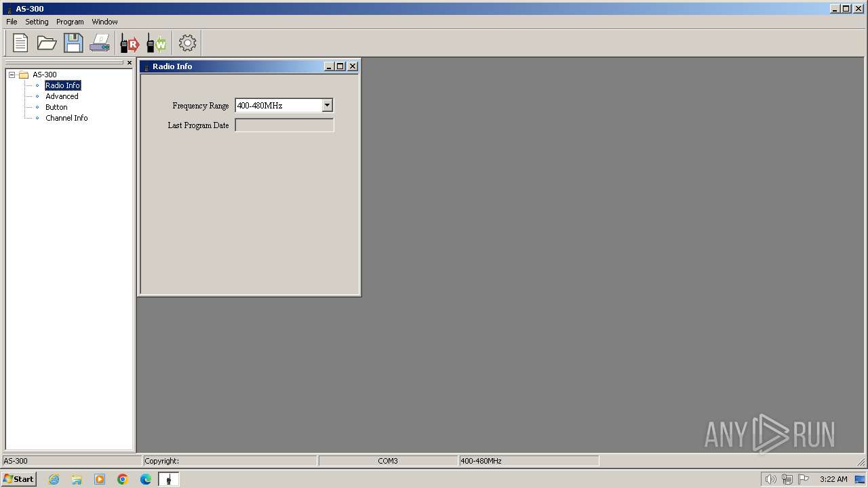Viewport: 868px width, 488px height.
Task: Open settings with the gear icon
Action: tap(187, 43)
